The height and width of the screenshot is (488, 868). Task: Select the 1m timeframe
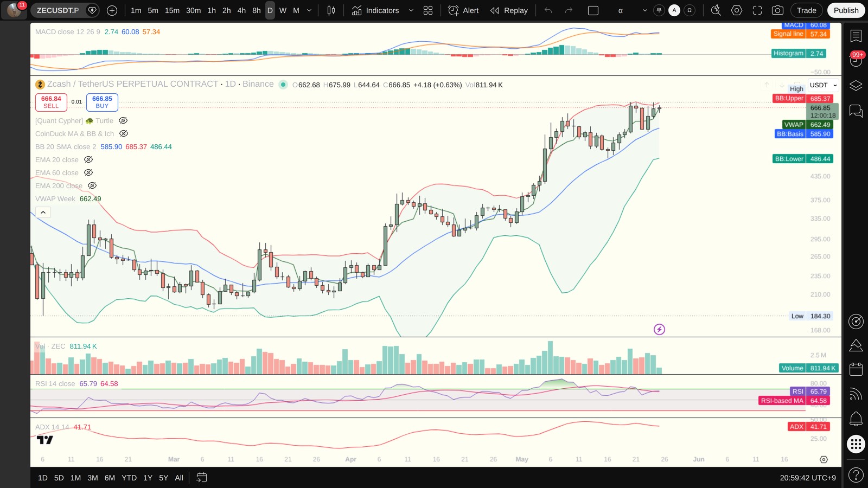(x=136, y=10)
